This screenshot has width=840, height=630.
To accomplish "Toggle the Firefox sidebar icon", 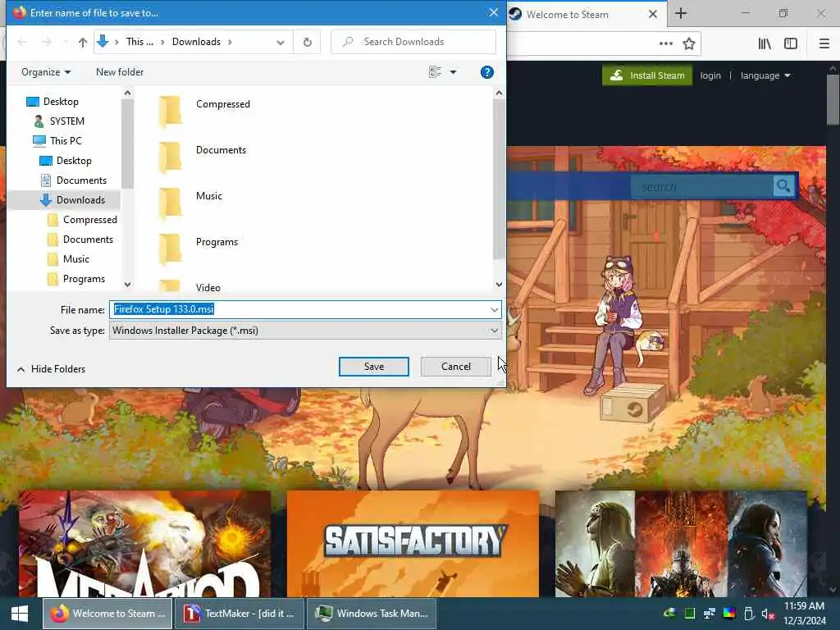I will tap(791, 43).
